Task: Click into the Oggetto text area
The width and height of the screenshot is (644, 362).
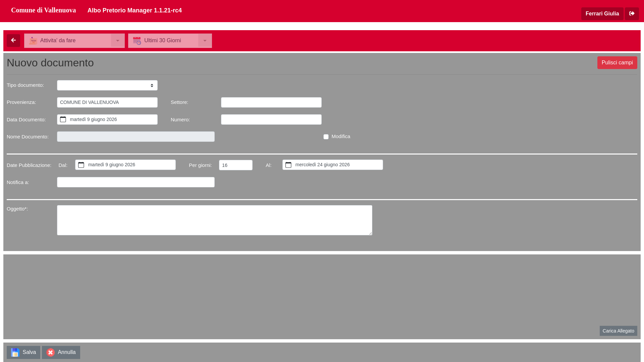Action: tap(215, 220)
